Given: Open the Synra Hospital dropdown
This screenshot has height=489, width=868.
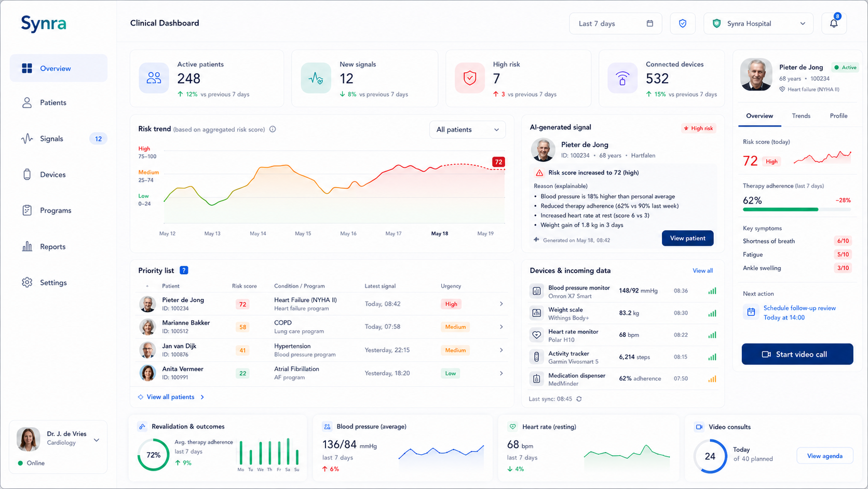Looking at the screenshot, I should pyautogui.click(x=758, y=23).
